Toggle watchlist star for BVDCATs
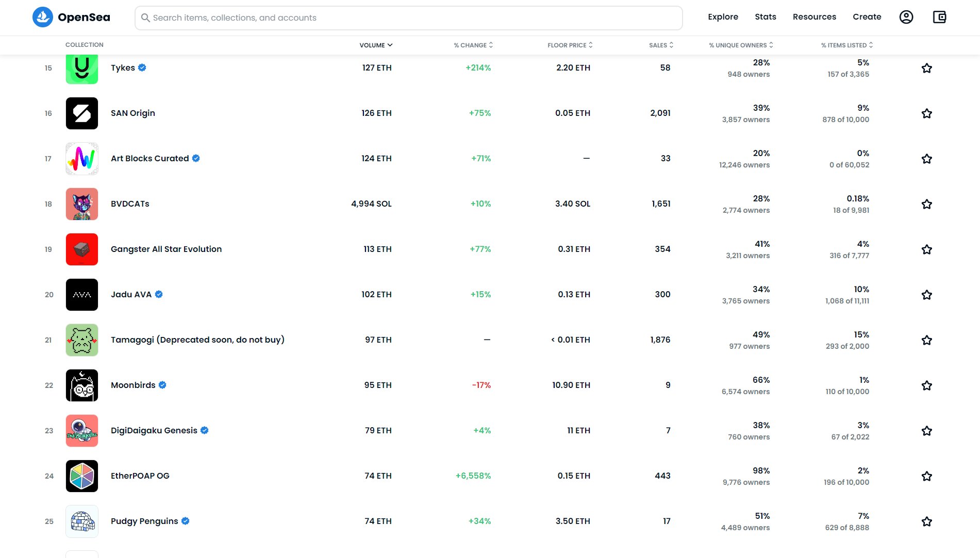Screen dimensions: 980x558 [927, 204]
